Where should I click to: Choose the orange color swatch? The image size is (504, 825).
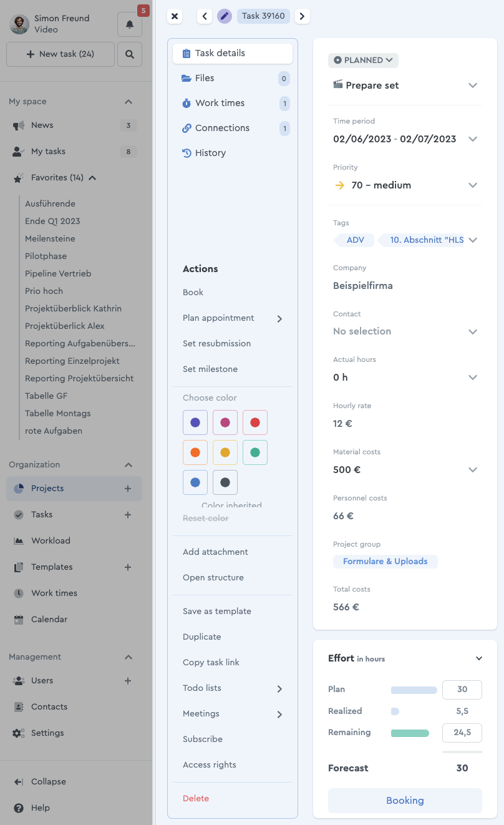click(x=195, y=452)
